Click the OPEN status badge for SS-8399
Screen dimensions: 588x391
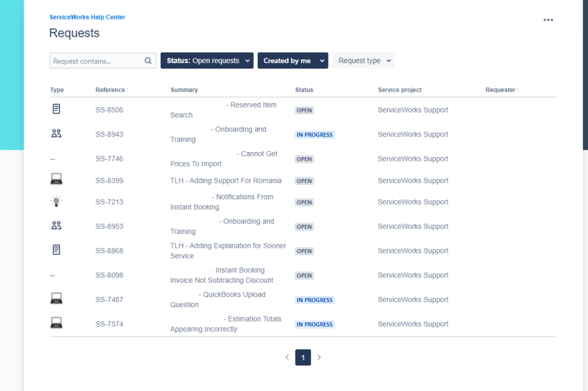304,181
